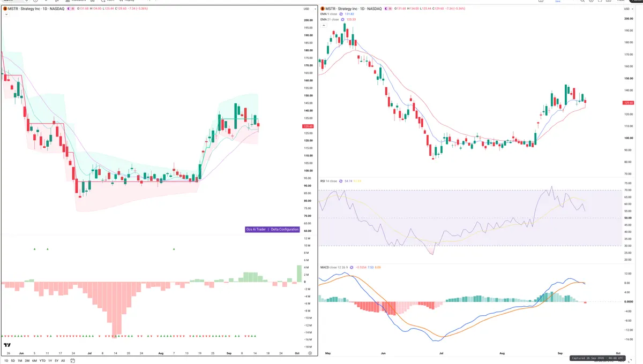Screen dimensions: 643x364
Task: Click the 70.00 level on the RSI axis
Action: point(628,190)
